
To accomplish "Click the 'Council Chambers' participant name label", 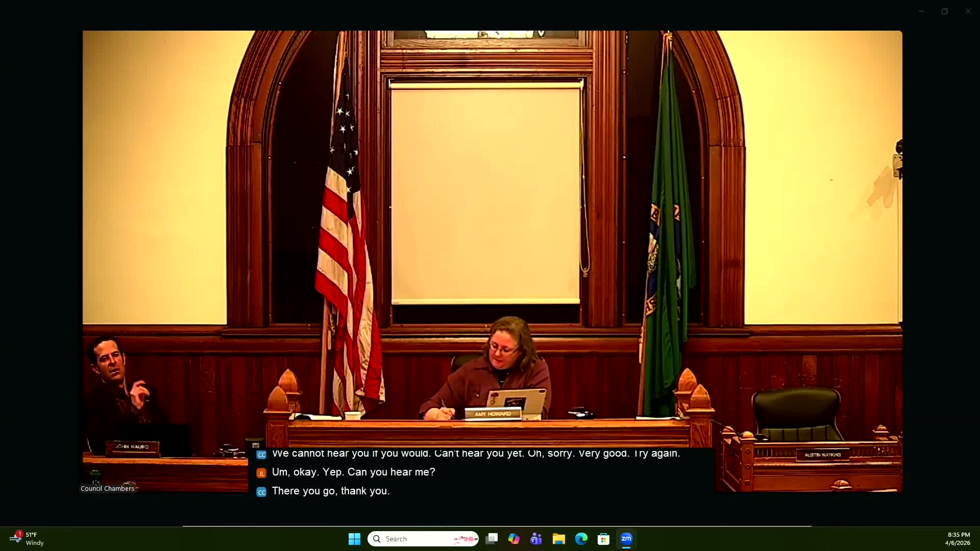I will pos(107,488).
